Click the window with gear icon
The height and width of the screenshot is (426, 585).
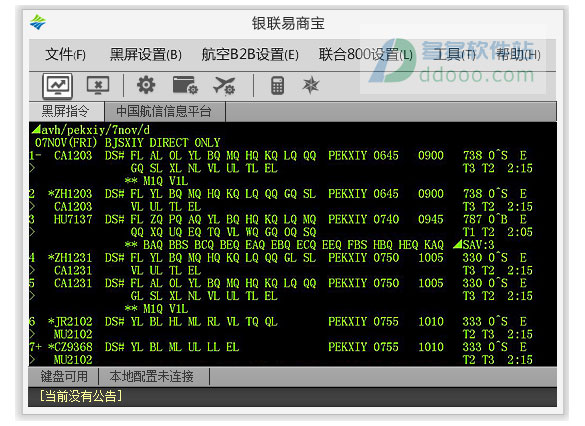(185, 85)
